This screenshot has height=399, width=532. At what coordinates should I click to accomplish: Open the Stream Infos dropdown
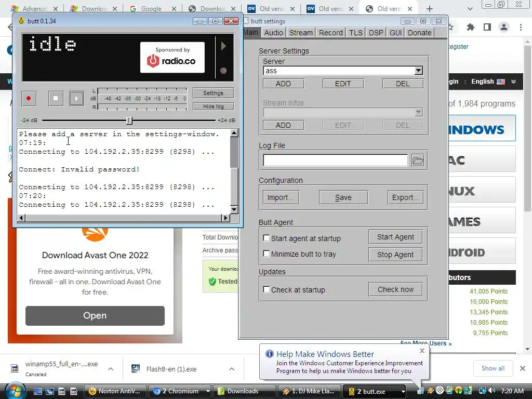(419, 112)
